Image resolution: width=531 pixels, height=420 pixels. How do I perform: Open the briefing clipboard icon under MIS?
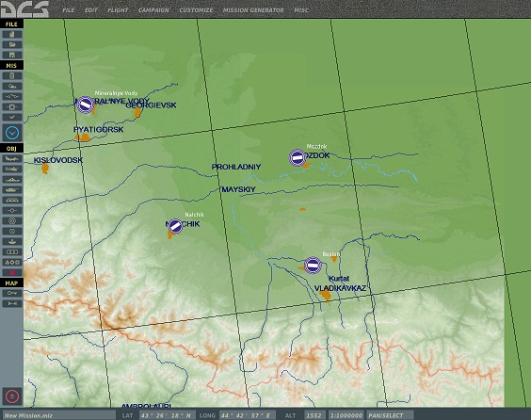click(x=12, y=75)
